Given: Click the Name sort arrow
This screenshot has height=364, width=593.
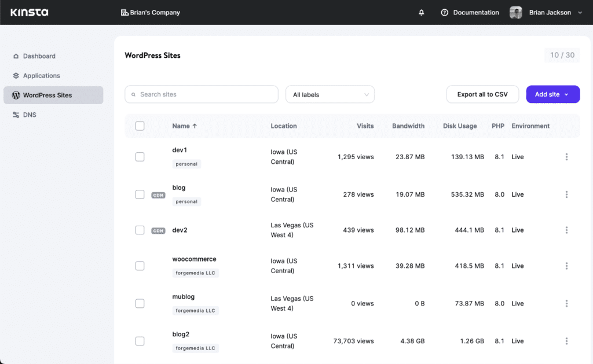Looking at the screenshot, I should click(195, 126).
